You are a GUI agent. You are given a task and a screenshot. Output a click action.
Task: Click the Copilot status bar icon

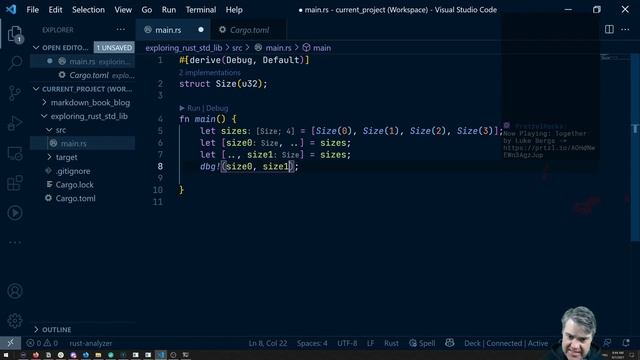pyautogui.click(x=450, y=343)
